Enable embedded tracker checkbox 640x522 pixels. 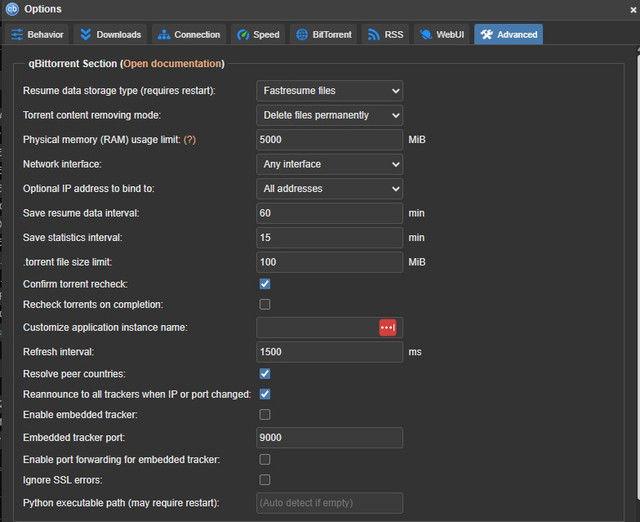[265, 415]
